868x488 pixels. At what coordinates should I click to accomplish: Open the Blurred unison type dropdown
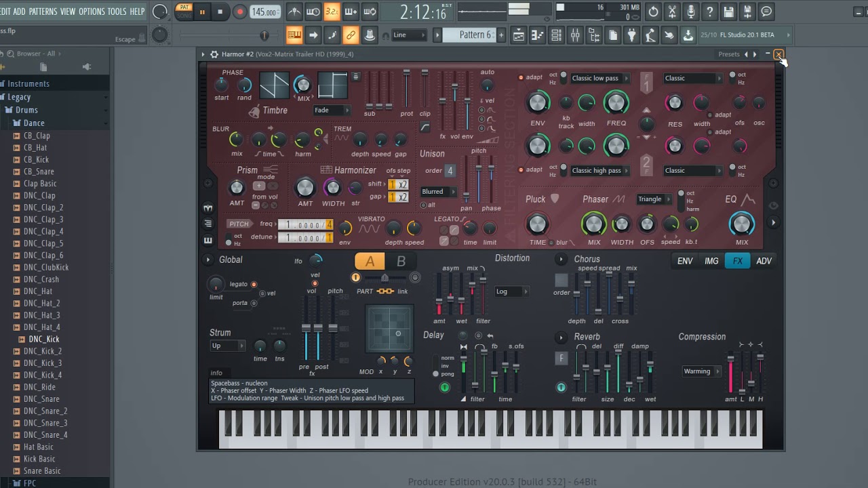click(439, 191)
